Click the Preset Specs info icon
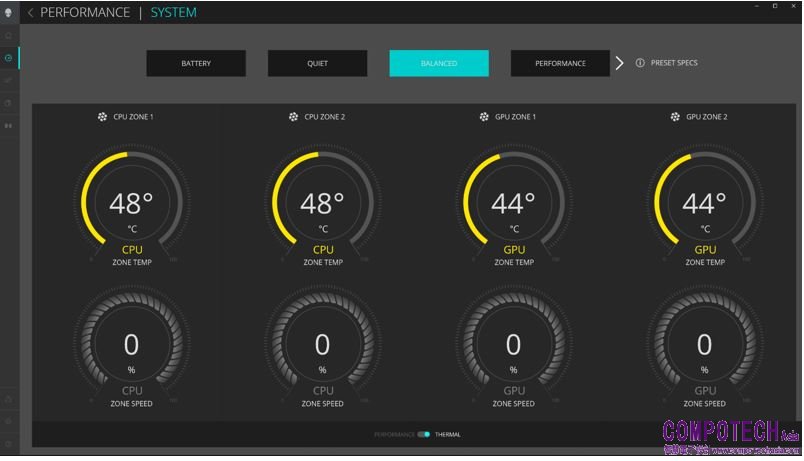Viewport: 804px width, 461px height. pyautogui.click(x=640, y=63)
